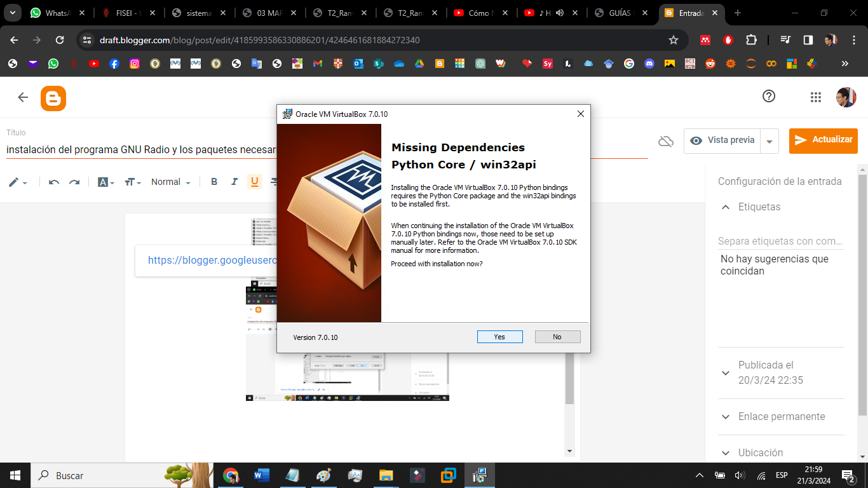Viewport: 868px width, 488px height.
Task: Show hidden system tray icons
Action: [x=700, y=475]
